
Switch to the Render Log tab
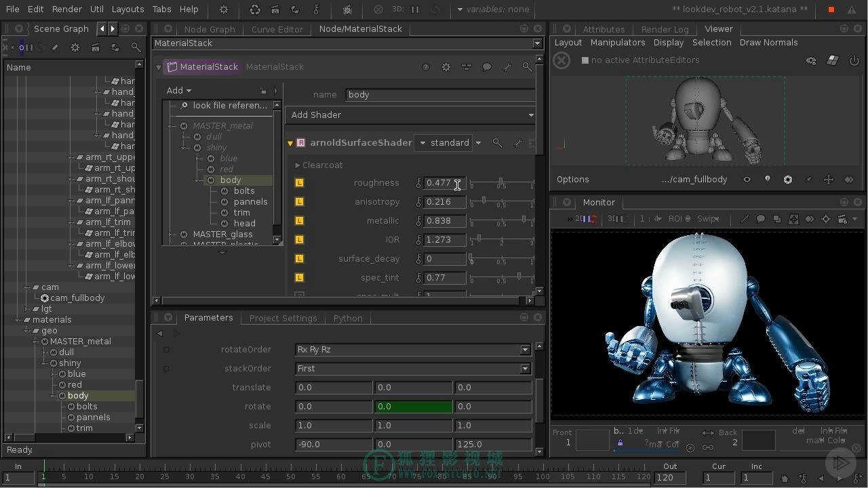tap(665, 29)
